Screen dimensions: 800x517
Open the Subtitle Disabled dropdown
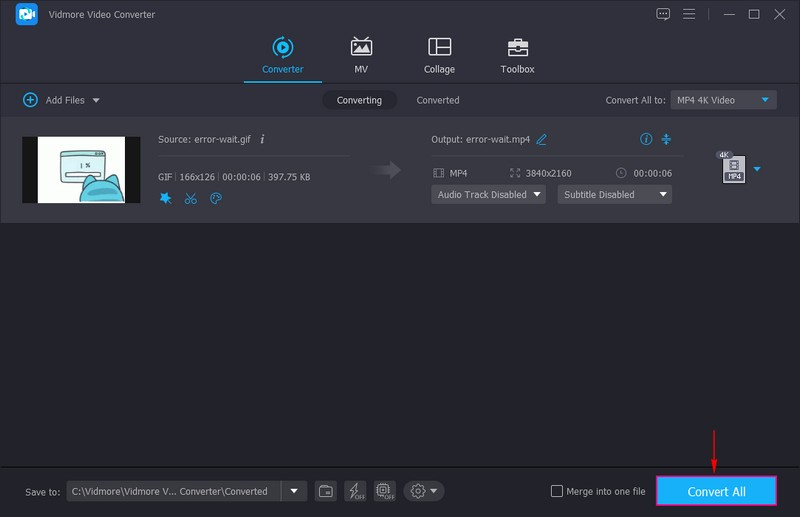[x=614, y=195]
